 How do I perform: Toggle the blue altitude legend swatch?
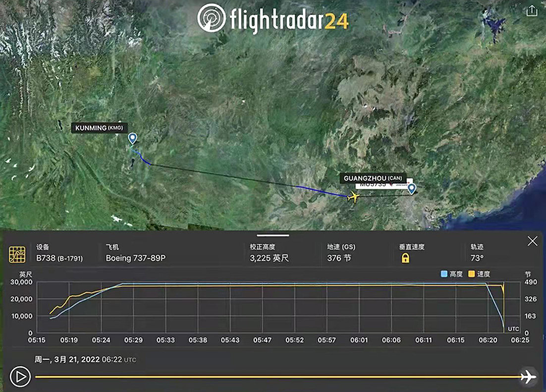(444, 274)
